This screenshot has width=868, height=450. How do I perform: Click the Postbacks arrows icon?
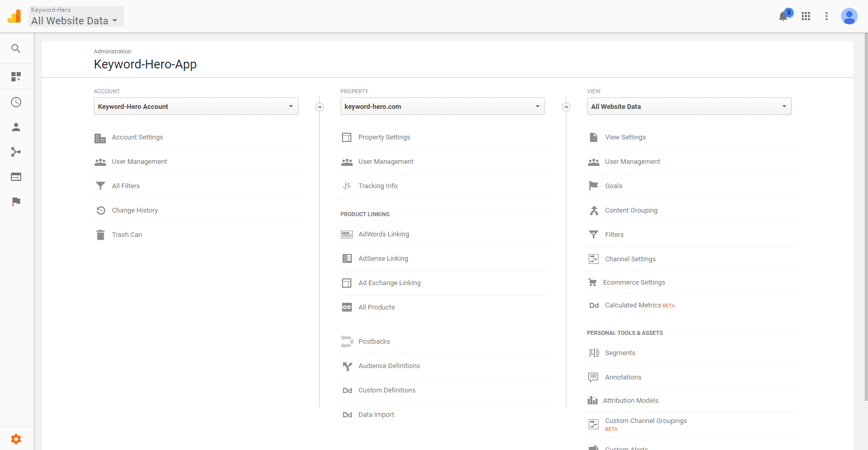tap(347, 341)
